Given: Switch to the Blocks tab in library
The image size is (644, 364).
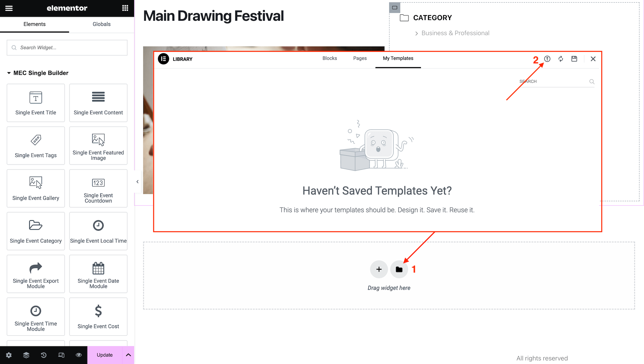Looking at the screenshot, I should point(329,58).
